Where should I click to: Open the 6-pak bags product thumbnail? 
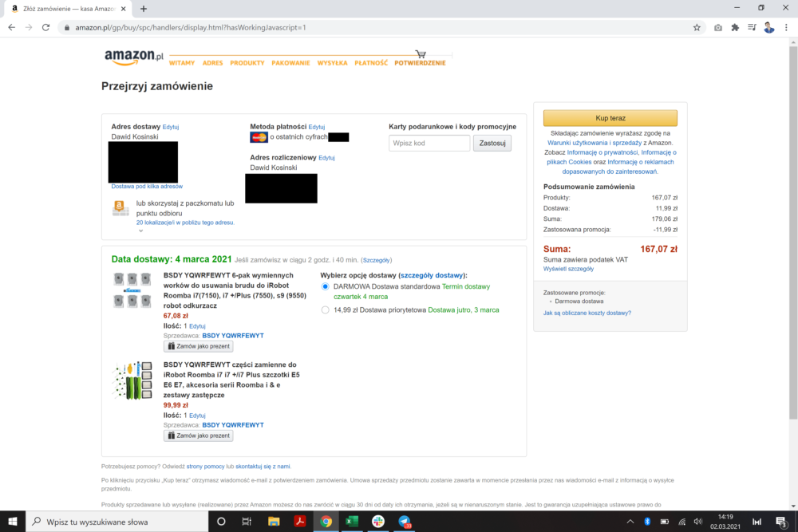tap(132, 290)
